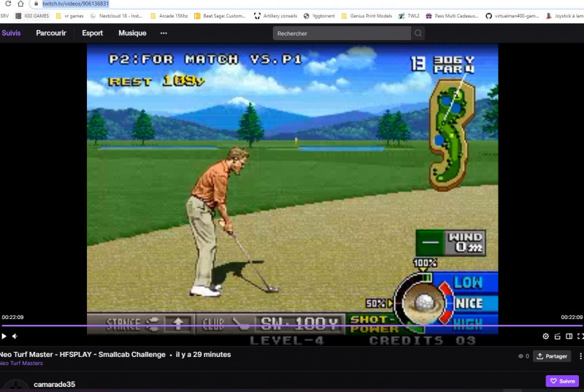Open the Yggtorrent bookmark
Viewport: 584px width, 392px height.
coord(319,16)
